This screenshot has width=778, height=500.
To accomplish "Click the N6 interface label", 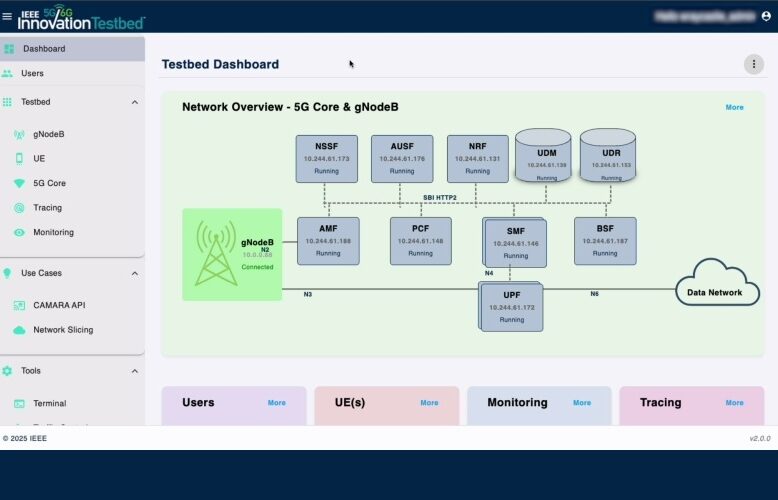I will (x=594, y=294).
